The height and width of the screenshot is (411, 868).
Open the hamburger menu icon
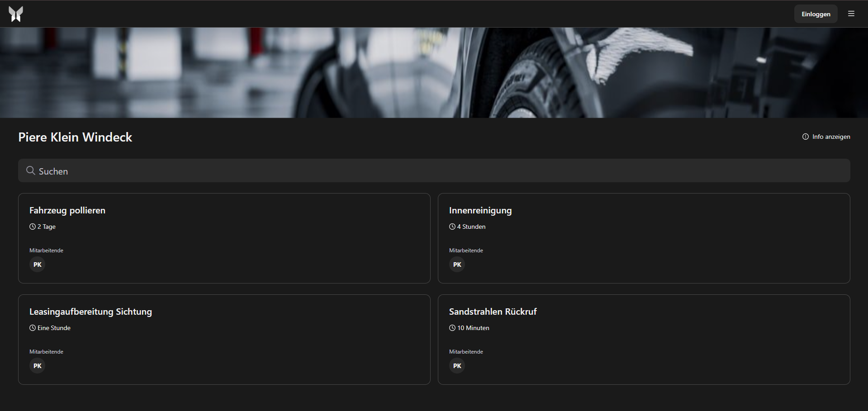(x=851, y=14)
